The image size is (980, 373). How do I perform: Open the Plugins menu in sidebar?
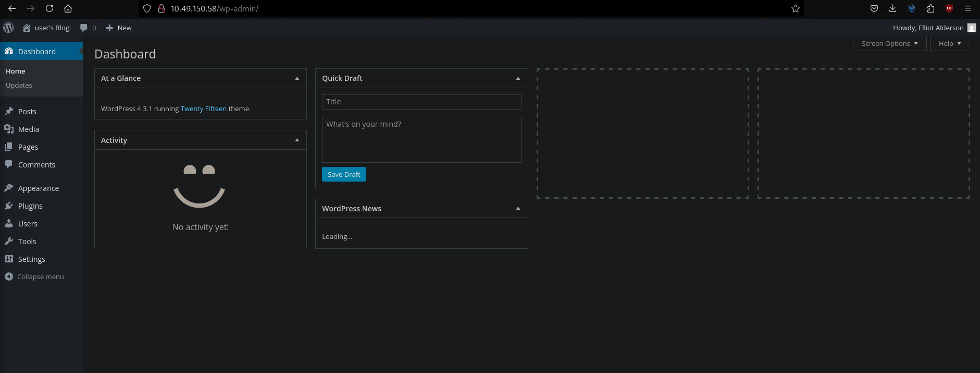pyautogui.click(x=30, y=206)
